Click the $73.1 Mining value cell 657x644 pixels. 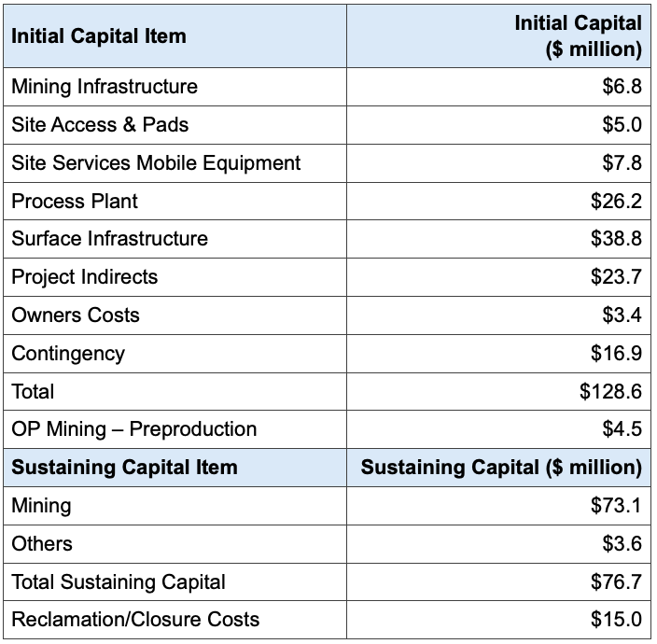coord(616,506)
